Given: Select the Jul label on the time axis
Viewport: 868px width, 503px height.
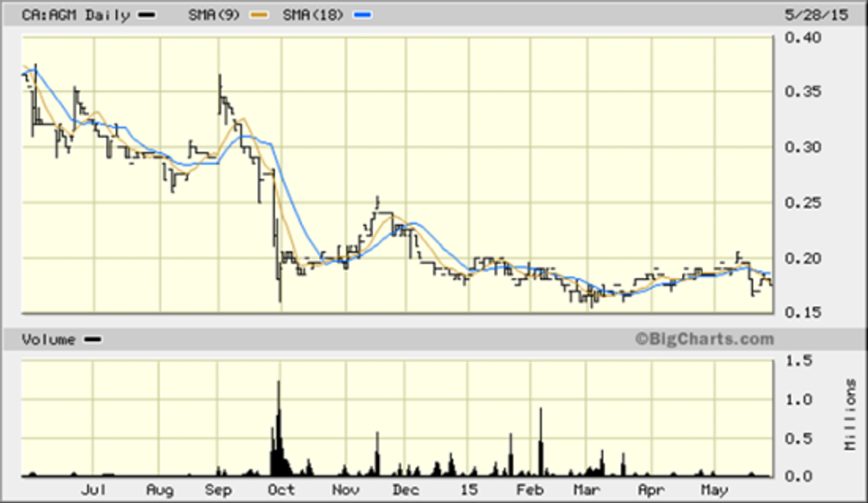Looking at the screenshot, I should click(x=94, y=490).
